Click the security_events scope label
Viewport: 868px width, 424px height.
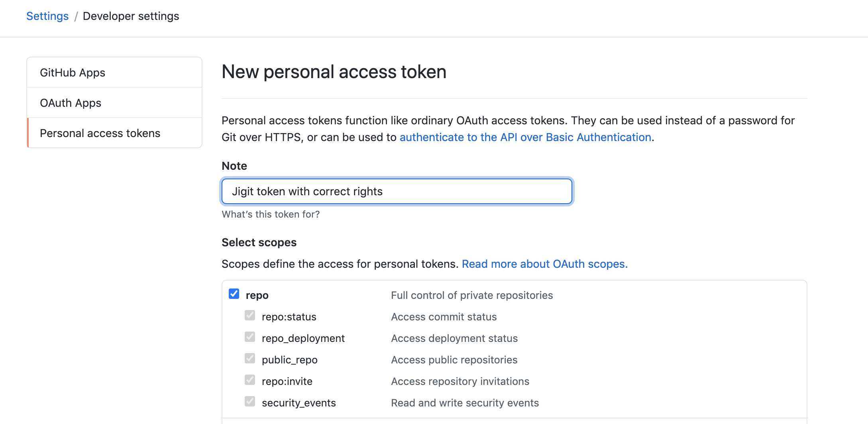(298, 403)
